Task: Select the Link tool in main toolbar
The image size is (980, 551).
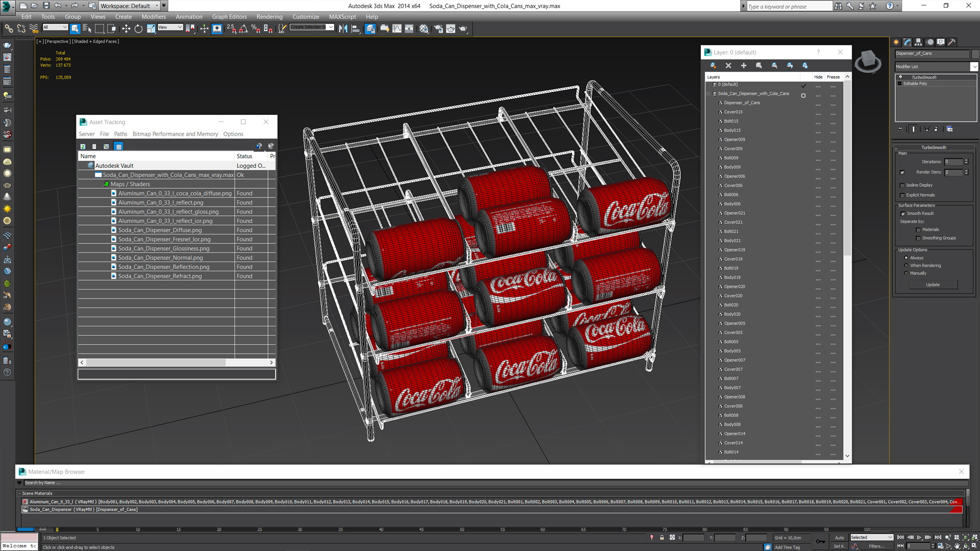Action: [9, 29]
